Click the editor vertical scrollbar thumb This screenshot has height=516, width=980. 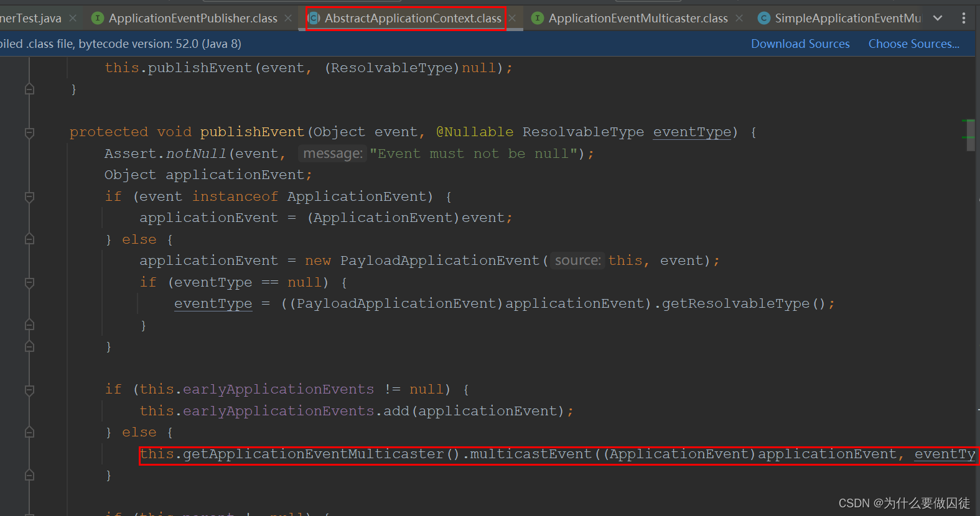click(x=971, y=135)
